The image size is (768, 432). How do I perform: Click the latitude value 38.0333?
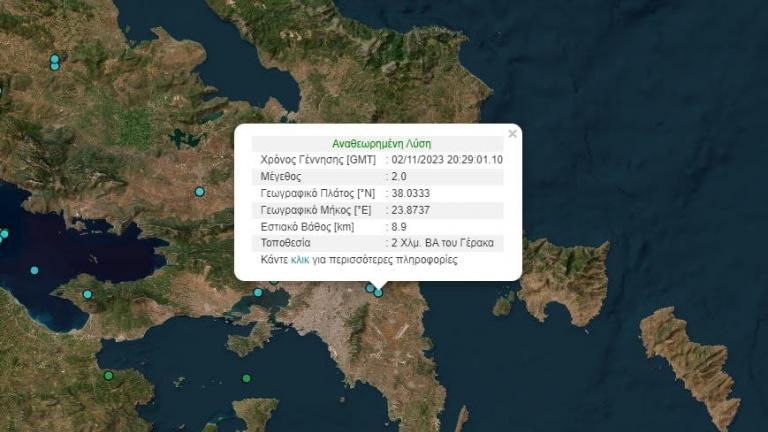(411, 193)
